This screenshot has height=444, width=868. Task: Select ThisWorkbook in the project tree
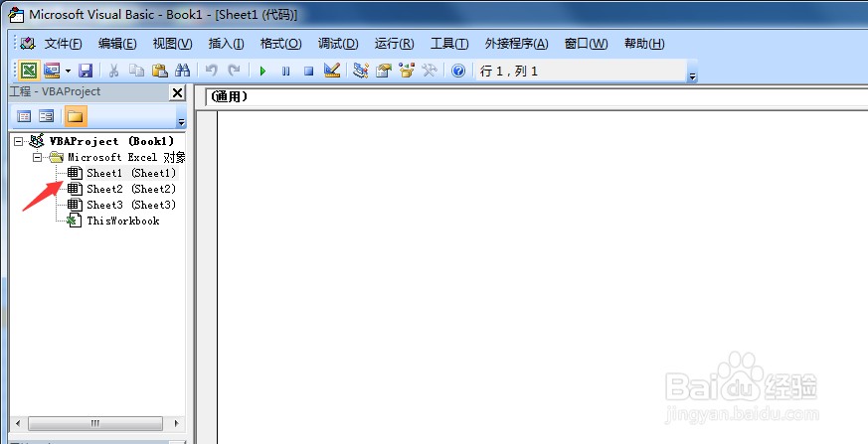123,221
